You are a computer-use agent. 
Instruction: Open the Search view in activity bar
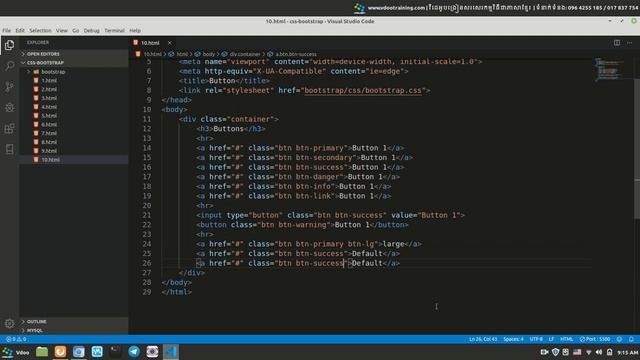pyautogui.click(x=9, y=66)
